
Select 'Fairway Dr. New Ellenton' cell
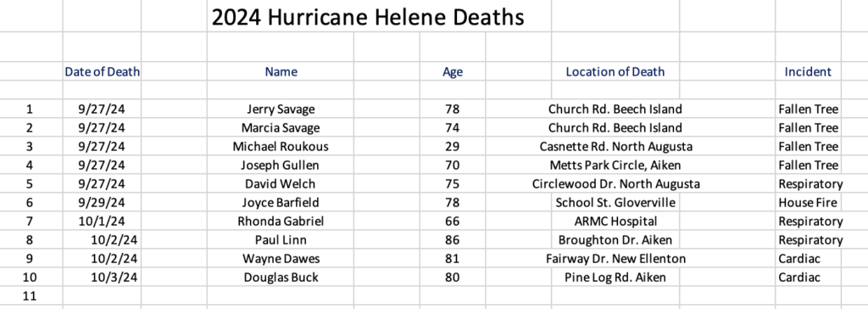click(615, 259)
